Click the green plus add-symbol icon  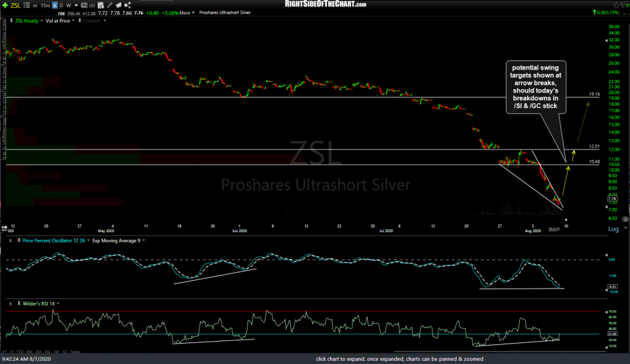coord(7,5)
